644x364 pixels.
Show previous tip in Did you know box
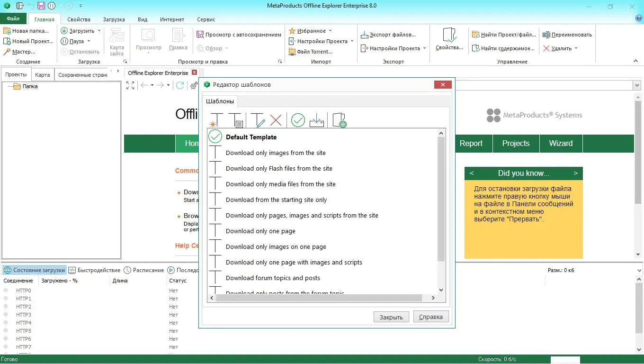pos(472,173)
